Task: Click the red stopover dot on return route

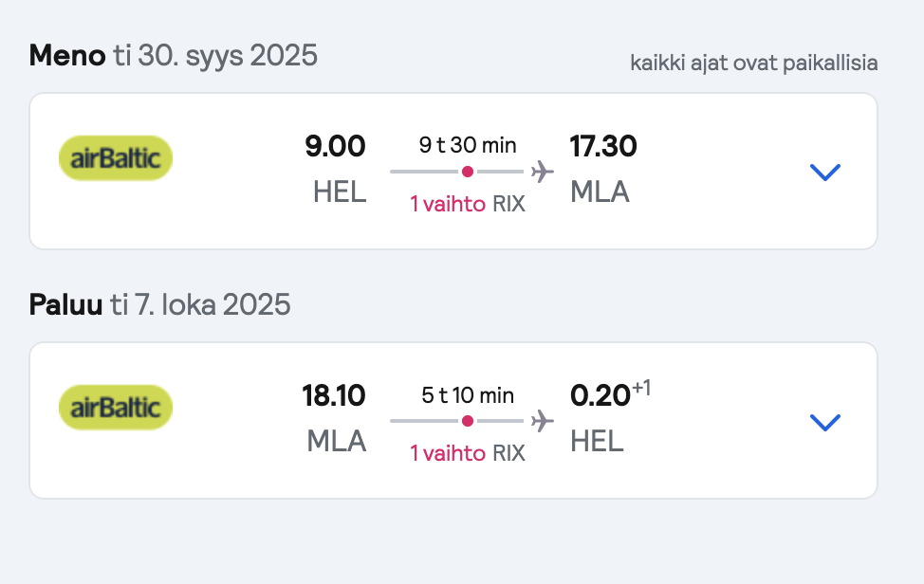Action: point(468,421)
